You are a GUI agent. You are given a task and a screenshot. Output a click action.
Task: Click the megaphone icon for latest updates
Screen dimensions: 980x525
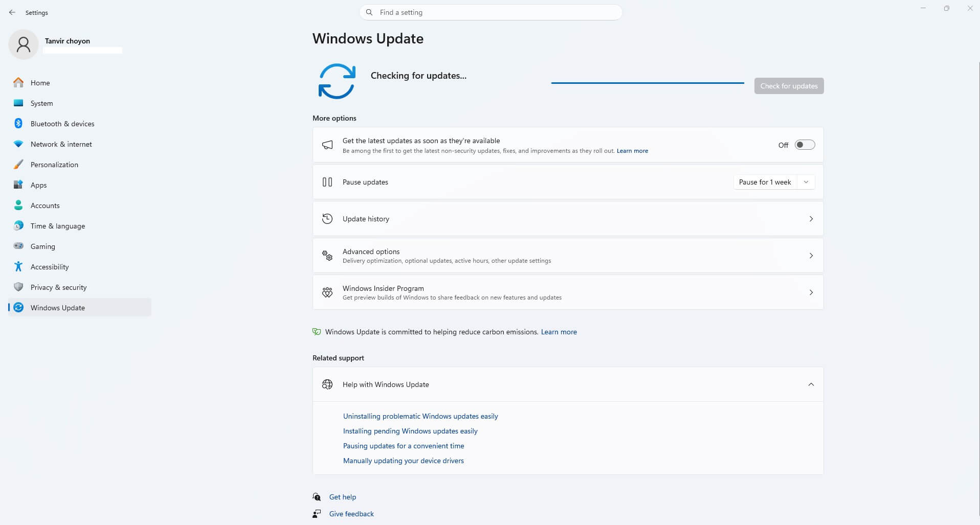(327, 145)
